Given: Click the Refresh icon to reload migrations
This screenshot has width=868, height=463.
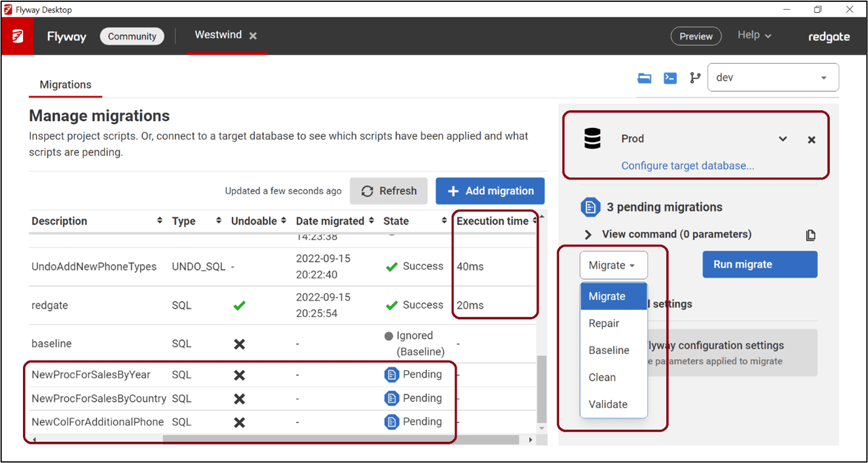Looking at the screenshot, I should tap(368, 191).
